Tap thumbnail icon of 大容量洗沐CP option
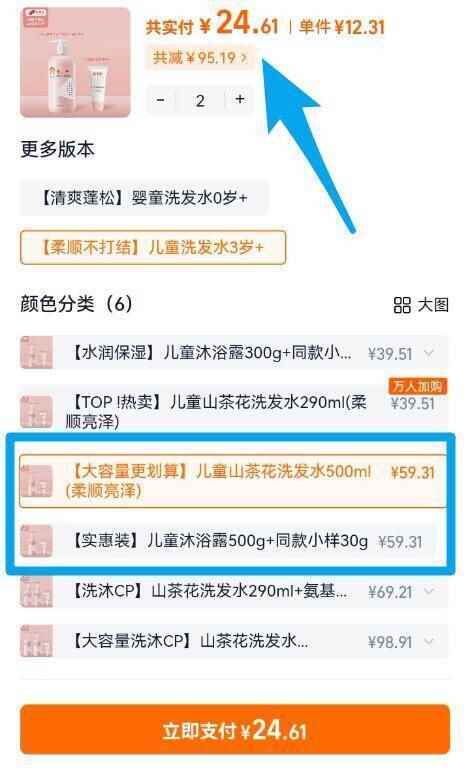Screen dimensions: 470x778 click(x=36, y=641)
